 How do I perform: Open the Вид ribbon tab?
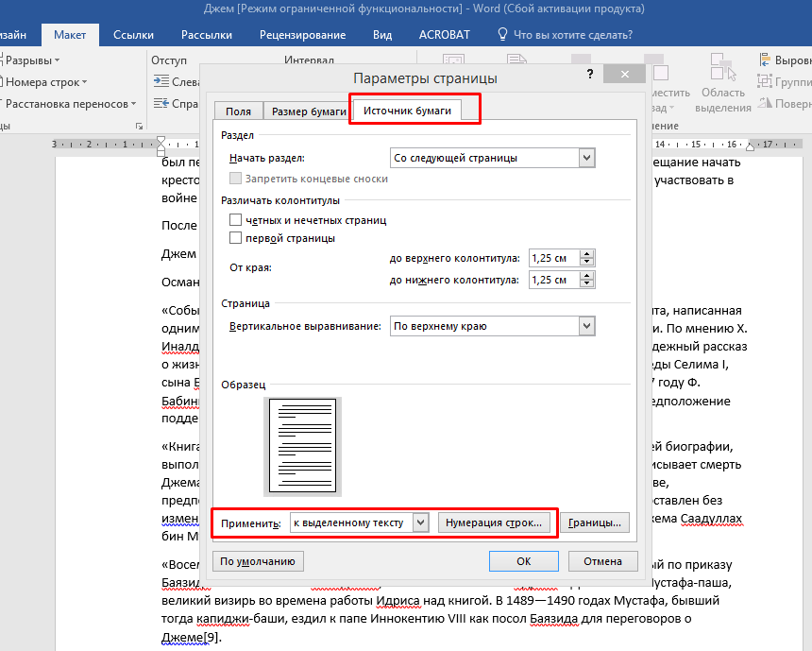[382, 35]
